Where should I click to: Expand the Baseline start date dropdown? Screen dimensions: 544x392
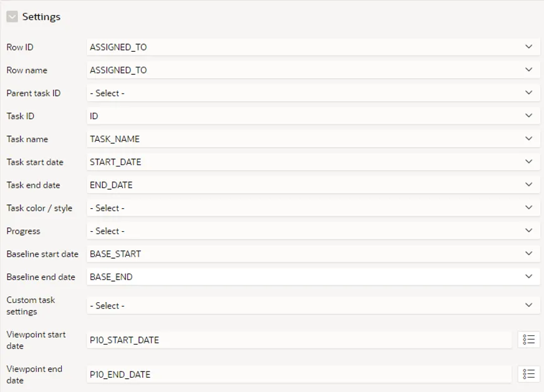pos(313,254)
